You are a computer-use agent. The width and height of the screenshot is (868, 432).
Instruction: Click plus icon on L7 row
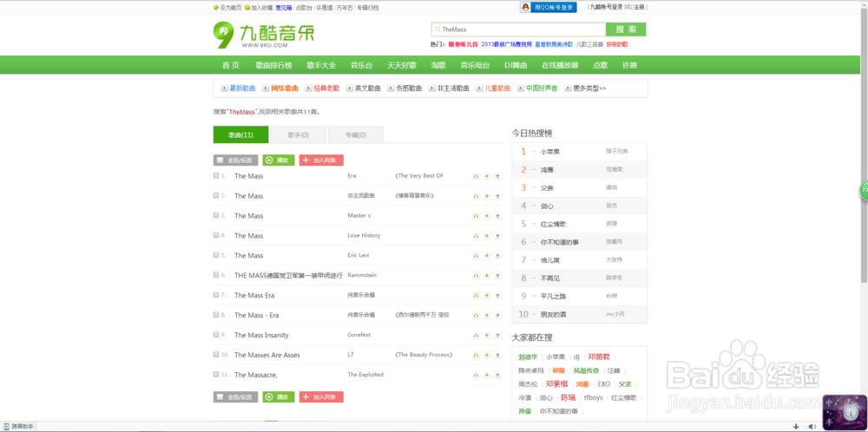487,356
